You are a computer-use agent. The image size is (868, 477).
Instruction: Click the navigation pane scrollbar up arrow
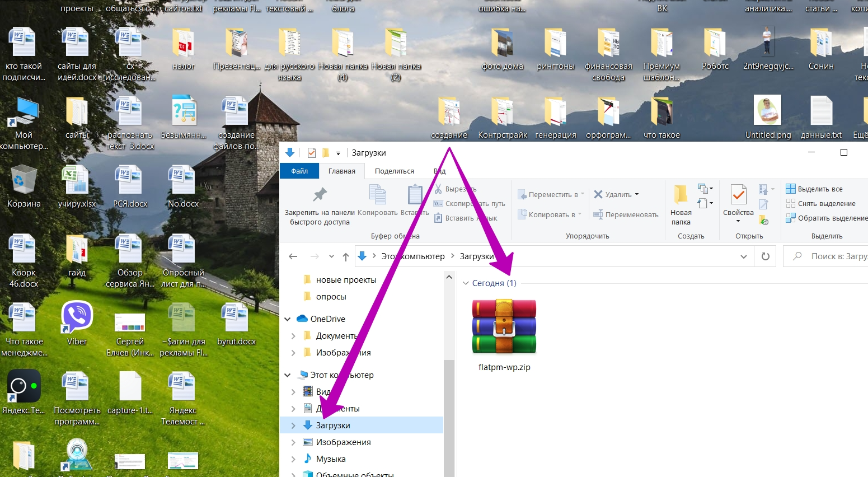click(449, 277)
